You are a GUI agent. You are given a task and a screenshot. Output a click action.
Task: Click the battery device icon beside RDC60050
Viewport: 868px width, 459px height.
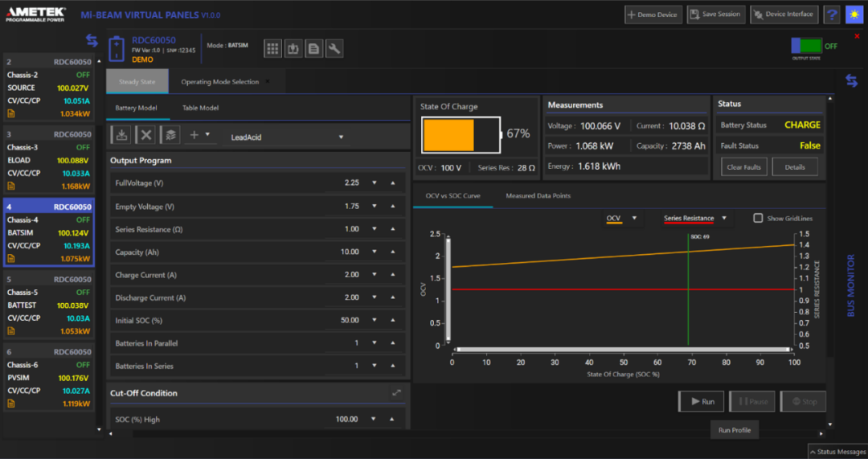click(117, 49)
